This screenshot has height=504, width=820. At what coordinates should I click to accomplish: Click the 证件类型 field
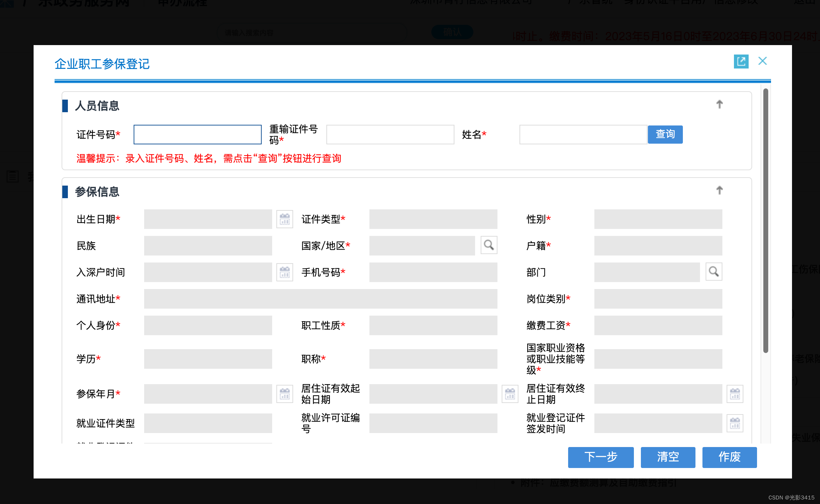[433, 219]
